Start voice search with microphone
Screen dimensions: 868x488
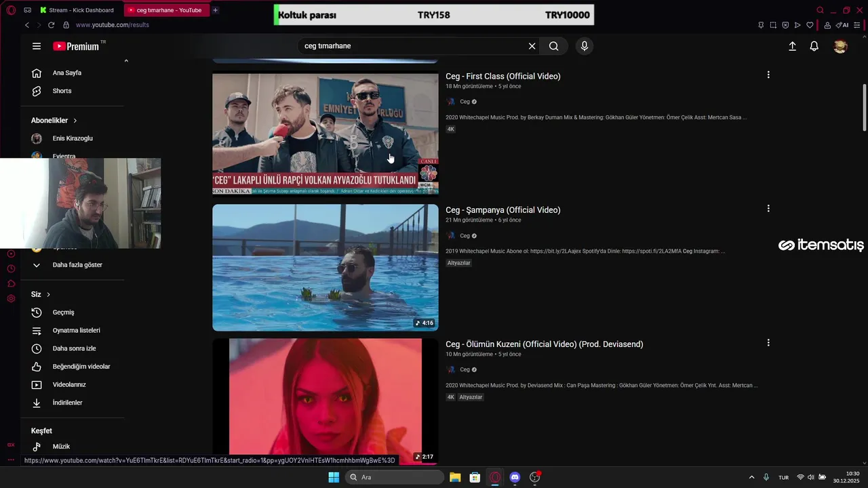point(585,46)
